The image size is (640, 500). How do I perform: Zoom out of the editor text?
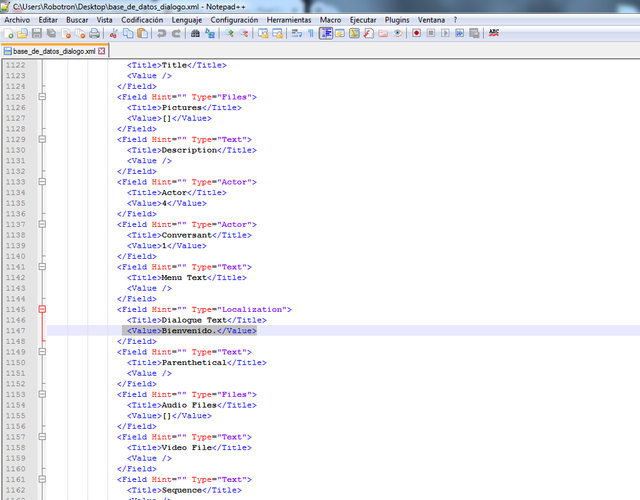click(x=244, y=33)
